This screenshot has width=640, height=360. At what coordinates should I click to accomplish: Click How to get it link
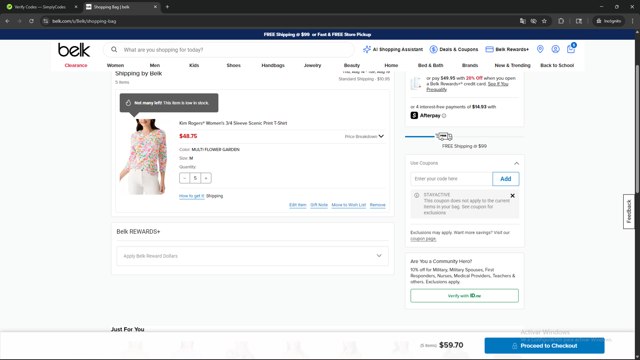[191, 196]
